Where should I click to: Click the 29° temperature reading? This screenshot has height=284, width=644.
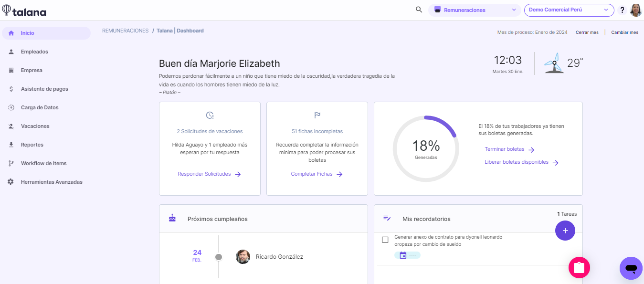[575, 63]
